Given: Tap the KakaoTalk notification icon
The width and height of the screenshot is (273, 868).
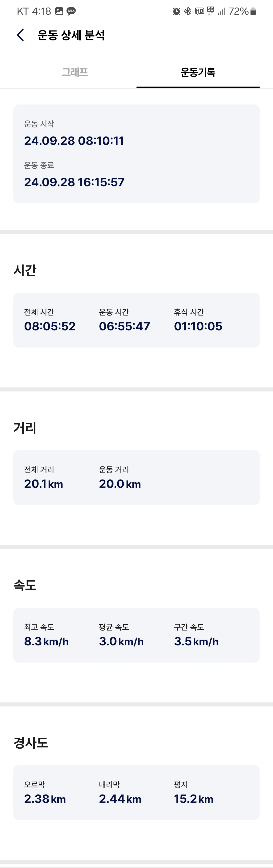Looking at the screenshot, I should [x=71, y=11].
